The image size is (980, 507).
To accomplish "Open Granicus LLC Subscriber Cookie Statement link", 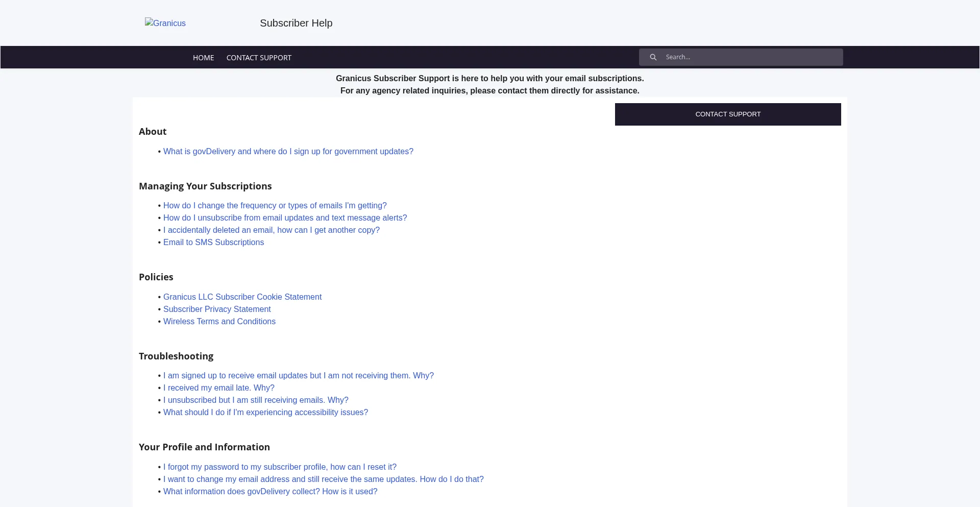I will click(242, 297).
